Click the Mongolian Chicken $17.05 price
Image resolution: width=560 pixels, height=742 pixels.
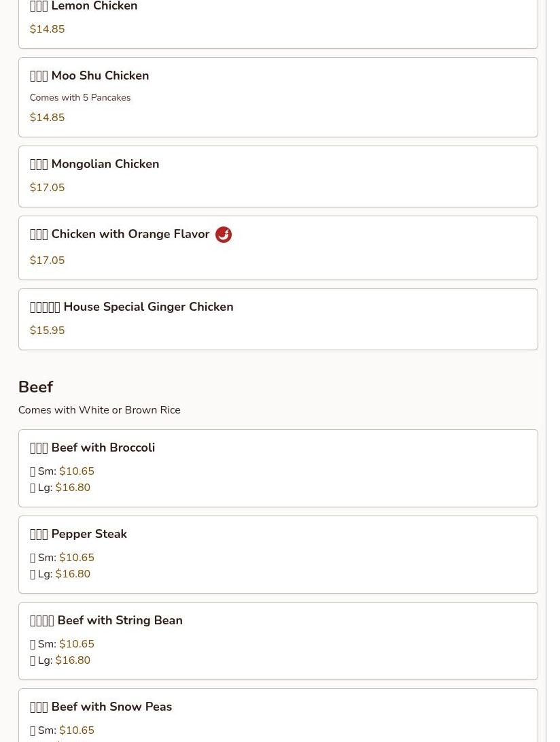click(48, 188)
